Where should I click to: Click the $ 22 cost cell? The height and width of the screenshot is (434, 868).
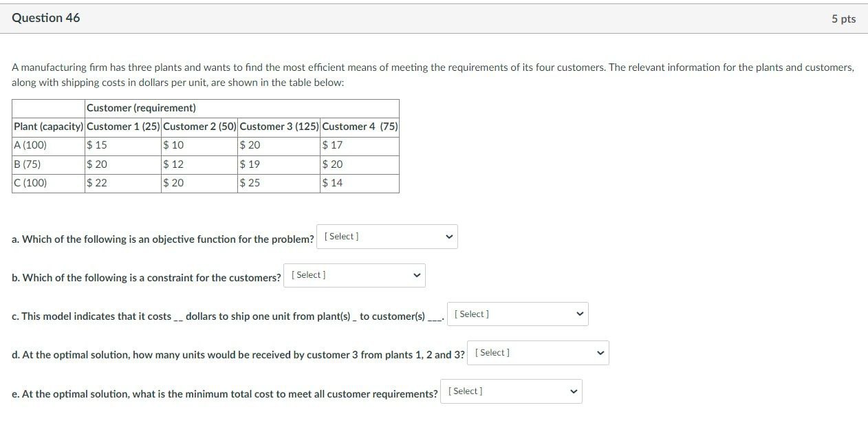(123, 184)
